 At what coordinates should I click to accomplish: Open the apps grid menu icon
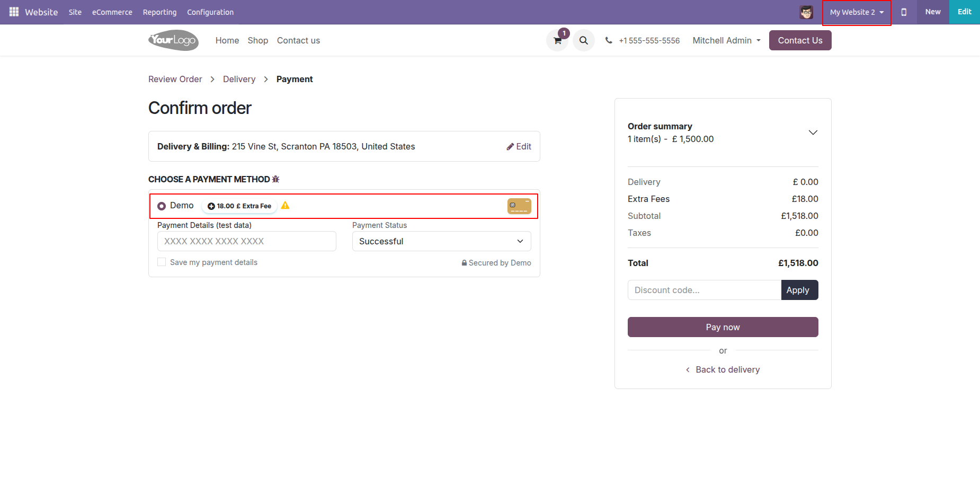pyautogui.click(x=14, y=12)
